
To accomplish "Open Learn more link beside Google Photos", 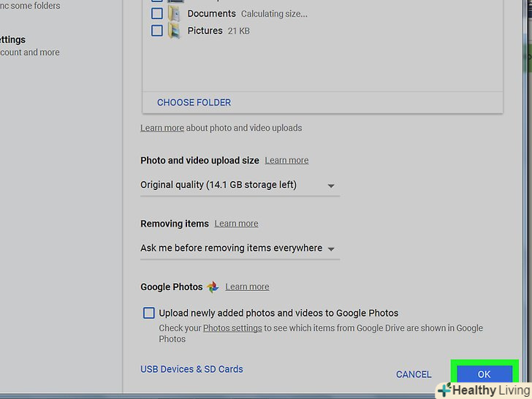I will coord(247,287).
